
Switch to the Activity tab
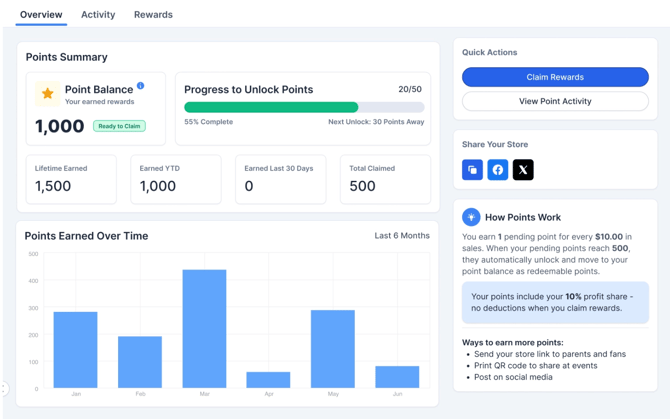tap(98, 15)
